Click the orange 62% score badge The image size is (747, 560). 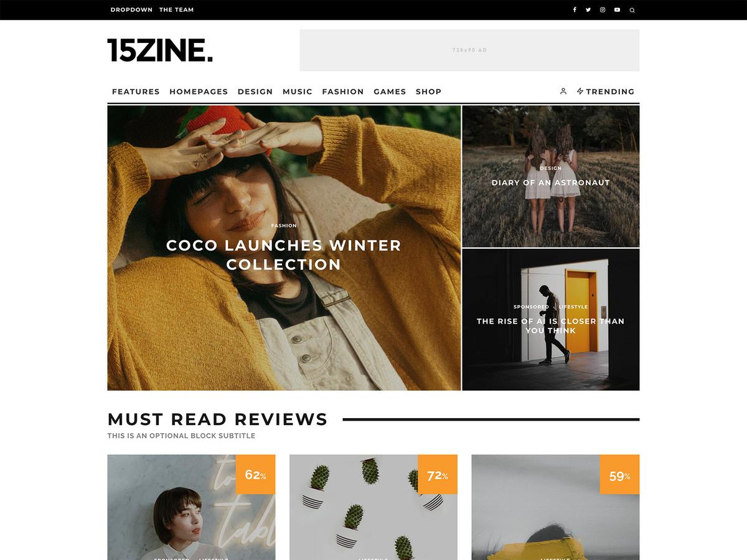tap(255, 475)
